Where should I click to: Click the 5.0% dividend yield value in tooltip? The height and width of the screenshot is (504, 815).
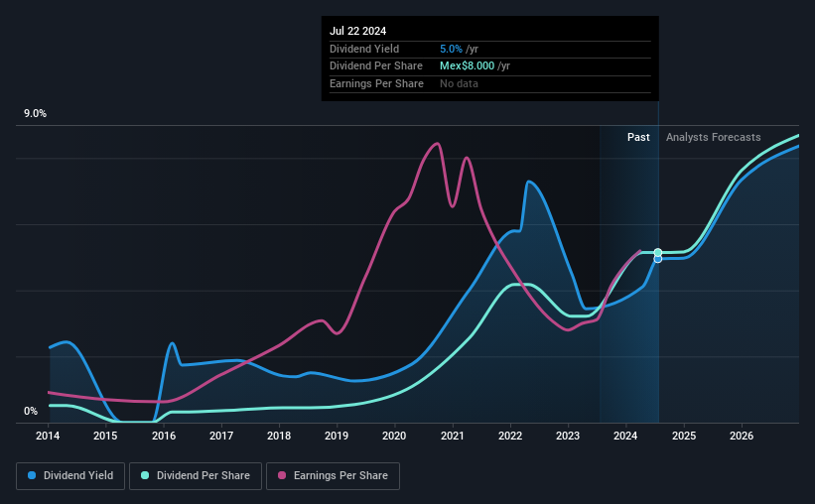[x=451, y=49]
